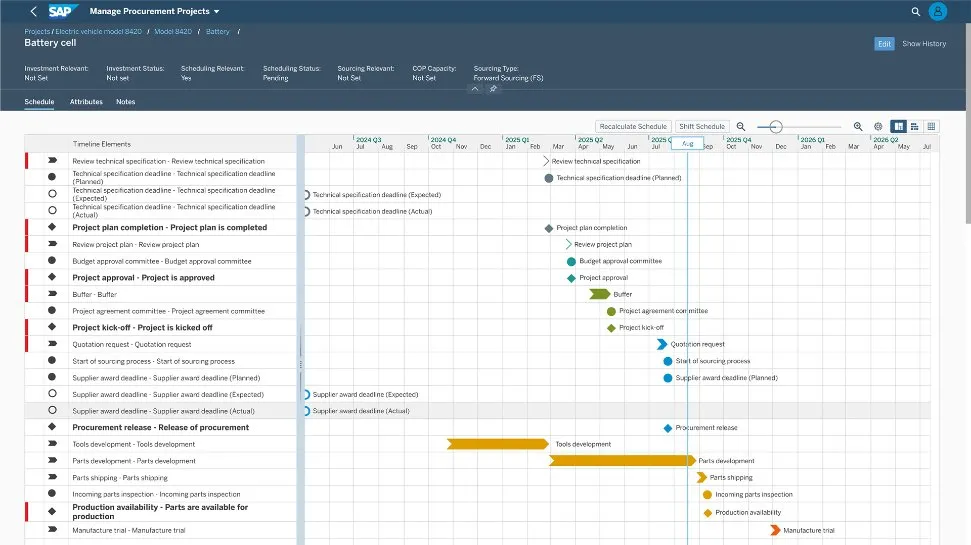Viewport: 971px width, 545px height.
Task: Click the Tools development bar in chart
Action: pos(498,444)
